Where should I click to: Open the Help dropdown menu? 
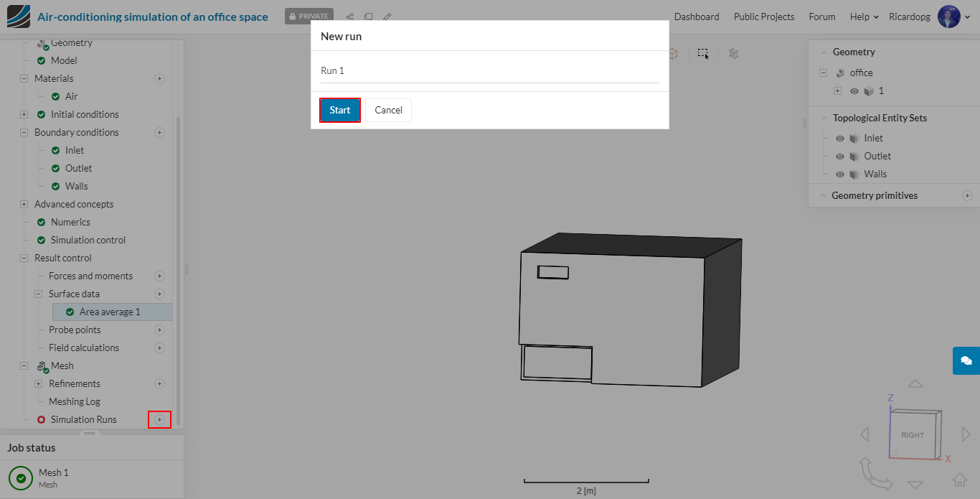[x=864, y=17]
